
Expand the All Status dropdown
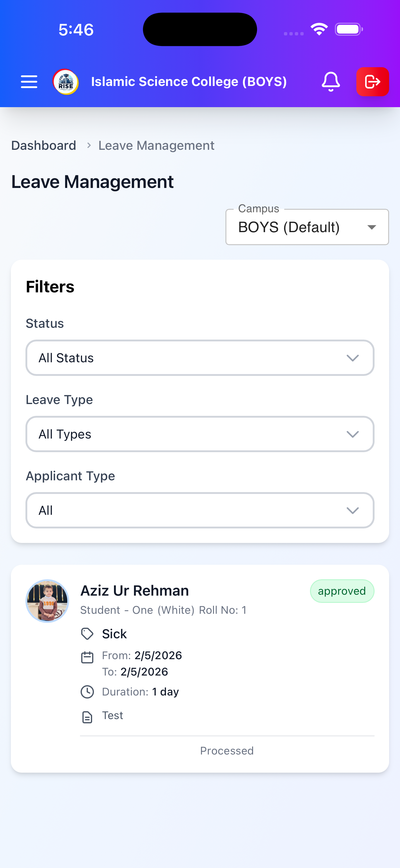click(x=200, y=358)
